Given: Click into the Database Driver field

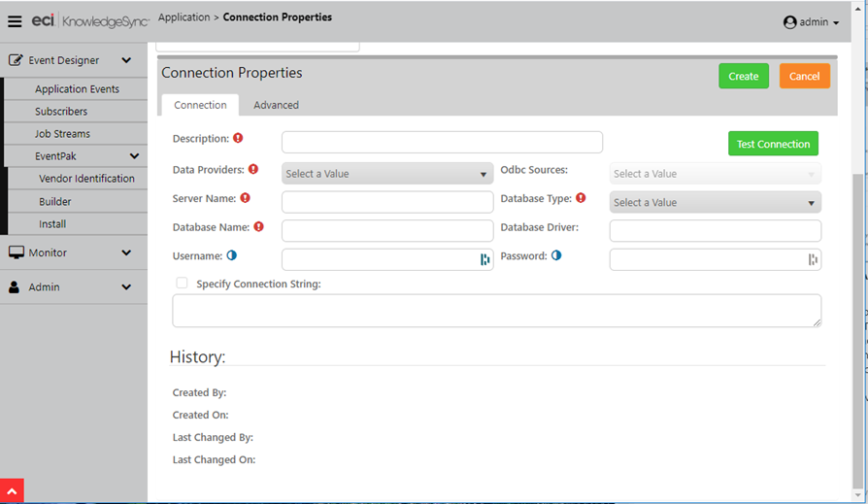Looking at the screenshot, I should click(x=716, y=230).
